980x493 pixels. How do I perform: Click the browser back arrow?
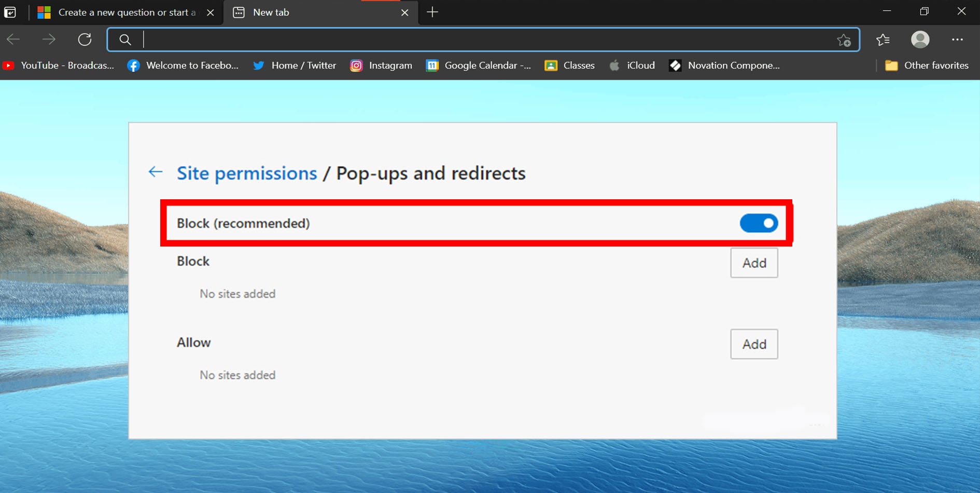pyautogui.click(x=13, y=39)
